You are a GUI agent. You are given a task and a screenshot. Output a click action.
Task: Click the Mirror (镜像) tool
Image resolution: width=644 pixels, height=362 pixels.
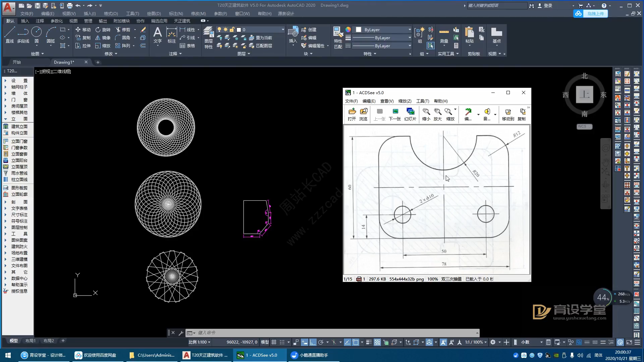103,38
